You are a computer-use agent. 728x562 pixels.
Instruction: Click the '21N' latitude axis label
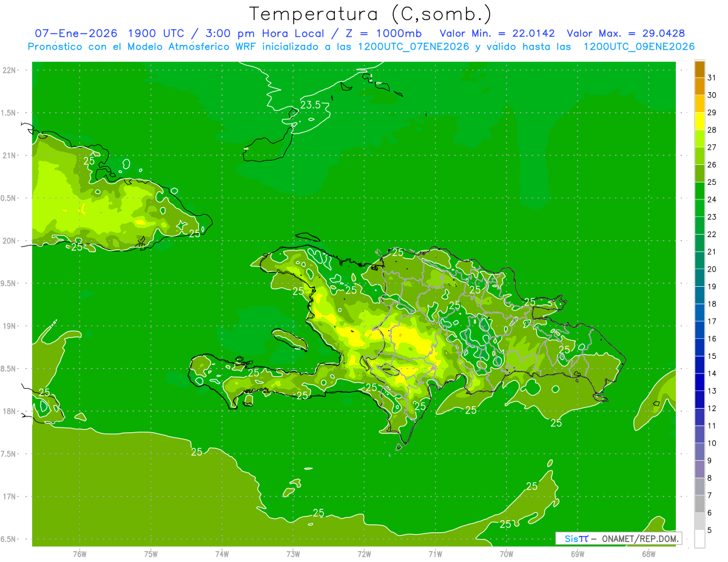tap(8, 155)
